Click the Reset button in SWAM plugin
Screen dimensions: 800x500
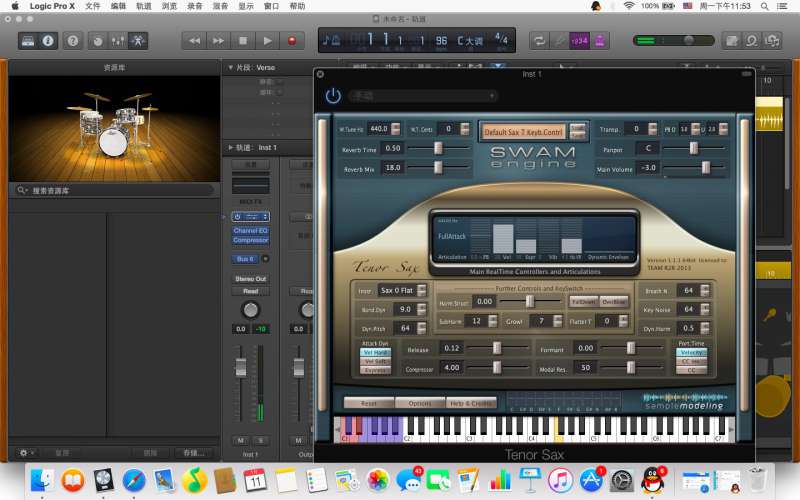click(x=368, y=403)
